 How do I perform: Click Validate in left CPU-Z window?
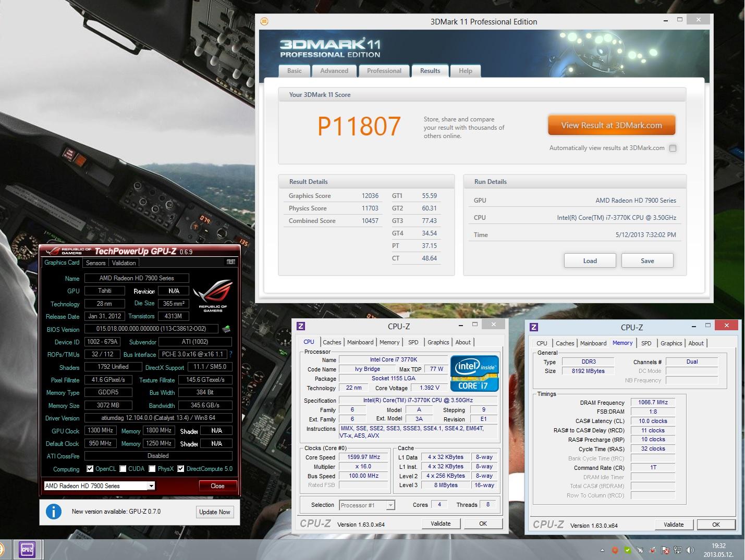click(x=441, y=524)
